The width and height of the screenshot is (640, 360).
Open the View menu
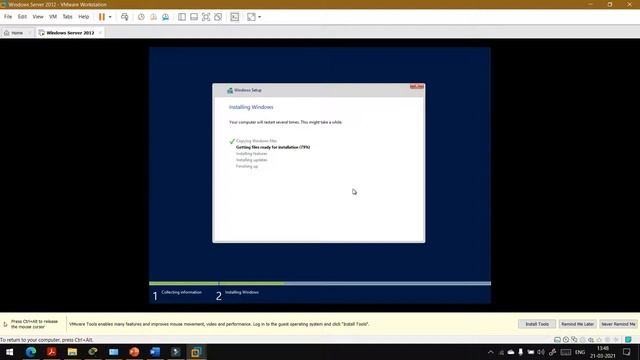[38, 17]
